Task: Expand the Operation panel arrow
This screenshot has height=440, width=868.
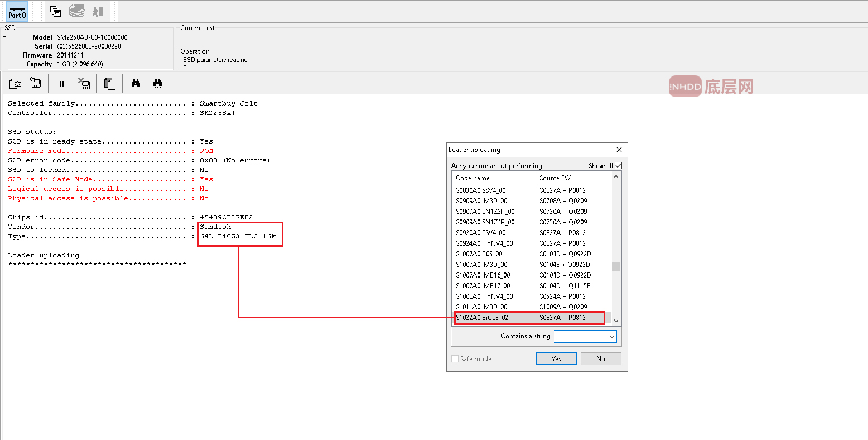Action: tap(185, 66)
